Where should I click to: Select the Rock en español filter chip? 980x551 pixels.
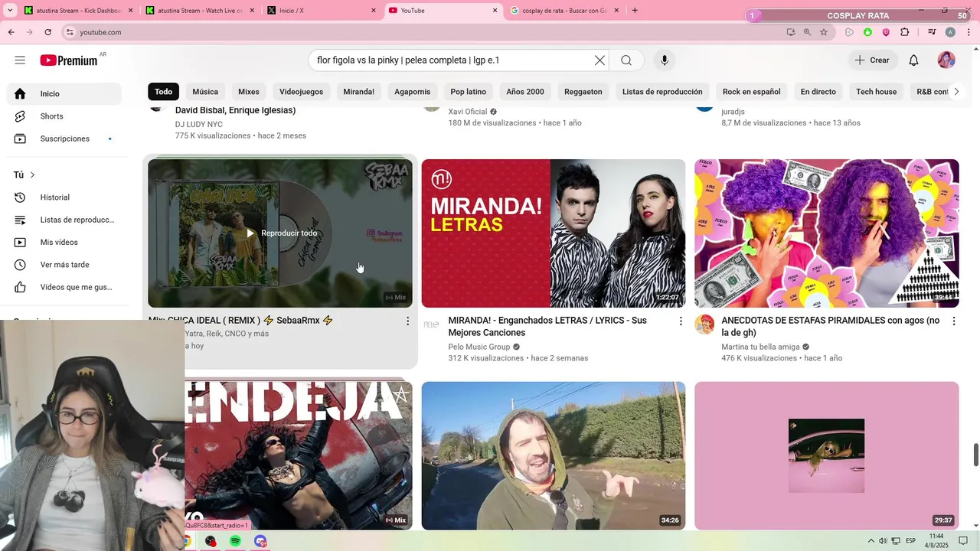point(751,92)
